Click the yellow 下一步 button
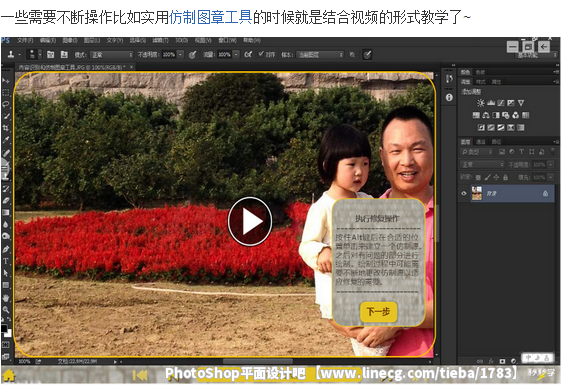The height and width of the screenshot is (392, 573). click(x=378, y=312)
